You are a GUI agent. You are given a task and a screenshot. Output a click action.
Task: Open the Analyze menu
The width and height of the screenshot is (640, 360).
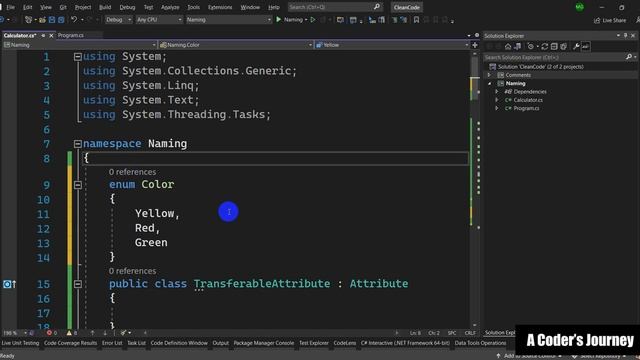(x=170, y=7)
